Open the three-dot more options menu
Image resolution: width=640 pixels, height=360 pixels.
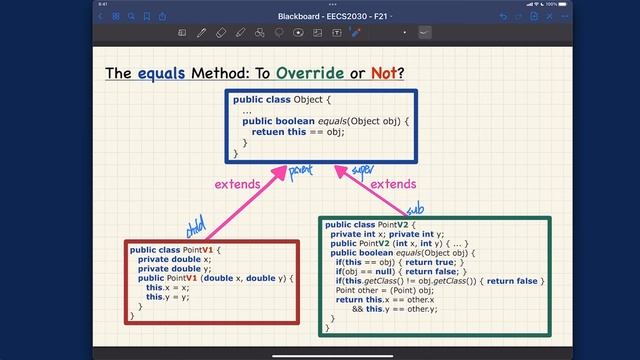565,16
